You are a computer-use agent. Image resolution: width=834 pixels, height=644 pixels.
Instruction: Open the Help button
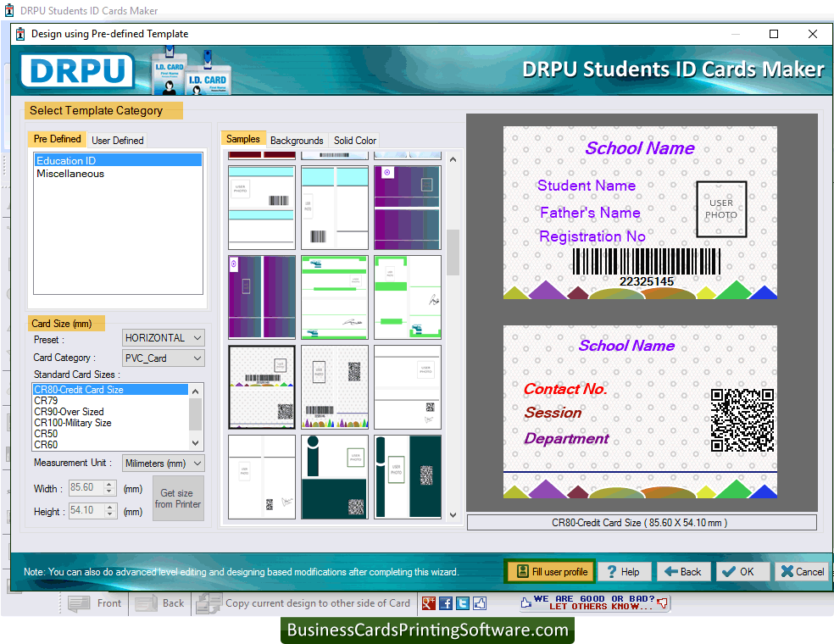[x=624, y=572]
